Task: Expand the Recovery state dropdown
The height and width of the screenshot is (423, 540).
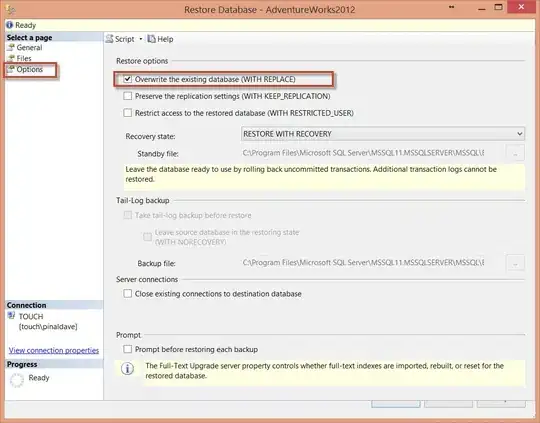Action: pos(383,134)
